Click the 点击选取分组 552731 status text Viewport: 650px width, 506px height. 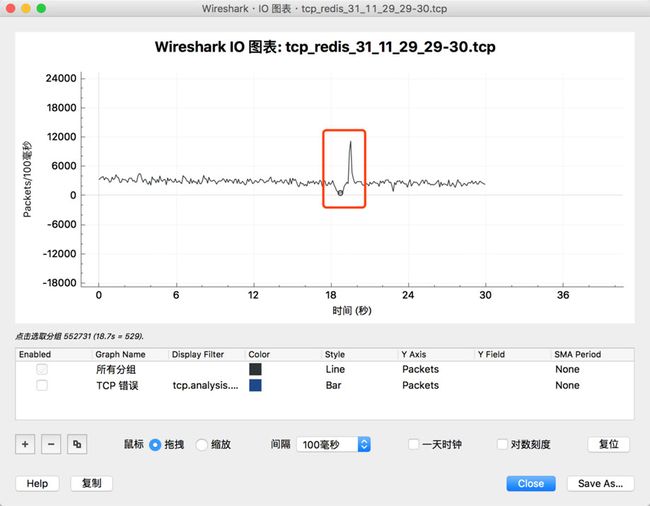tap(80, 336)
